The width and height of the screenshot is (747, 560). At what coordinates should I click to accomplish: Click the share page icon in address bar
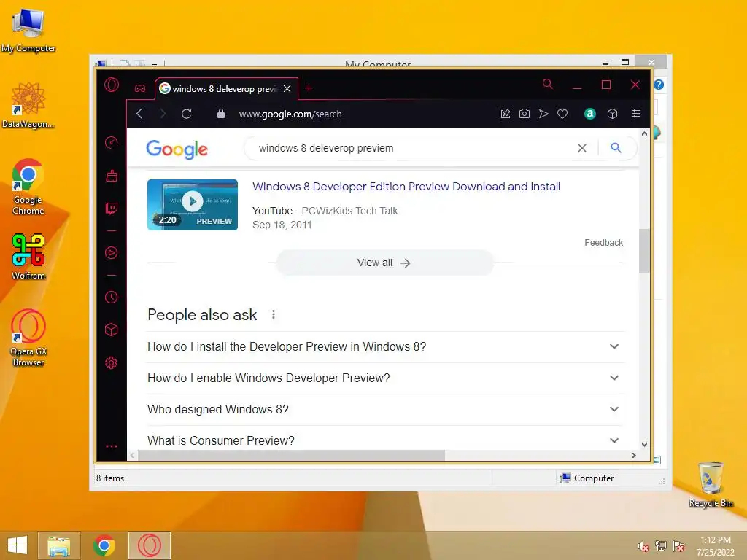(506, 114)
